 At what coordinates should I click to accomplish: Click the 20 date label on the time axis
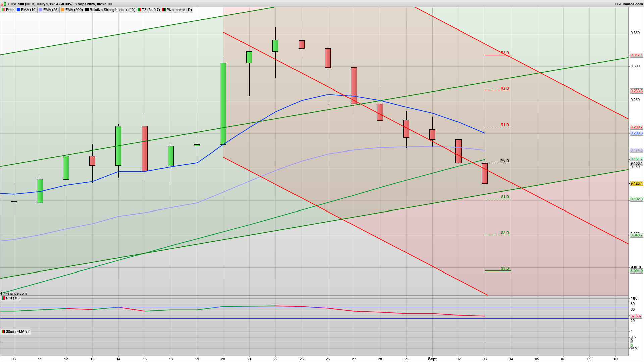tap(223, 359)
